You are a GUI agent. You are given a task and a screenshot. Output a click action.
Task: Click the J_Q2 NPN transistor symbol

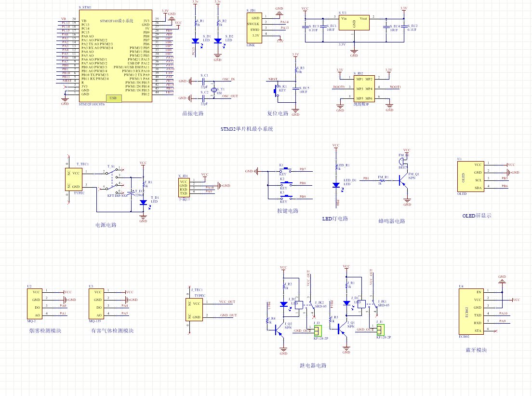[279, 329]
